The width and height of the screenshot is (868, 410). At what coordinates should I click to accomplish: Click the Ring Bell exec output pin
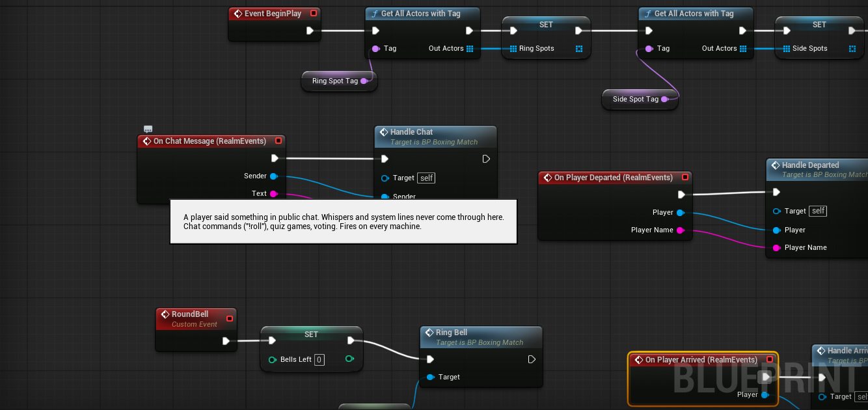coord(532,359)
